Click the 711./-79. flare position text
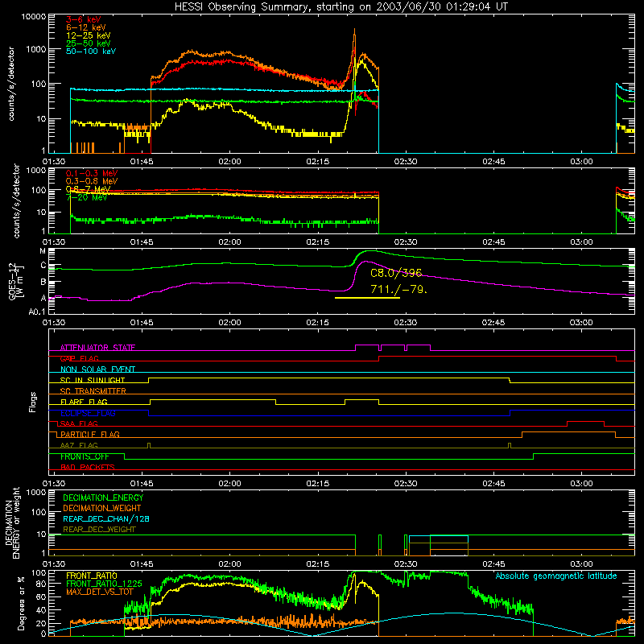Screen dimensions: 644x644 tap(398, 289)
